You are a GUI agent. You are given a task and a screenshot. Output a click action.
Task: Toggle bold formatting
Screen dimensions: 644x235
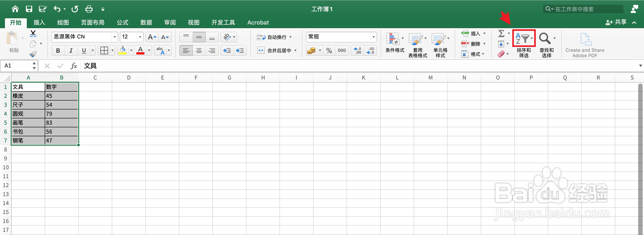58,50
